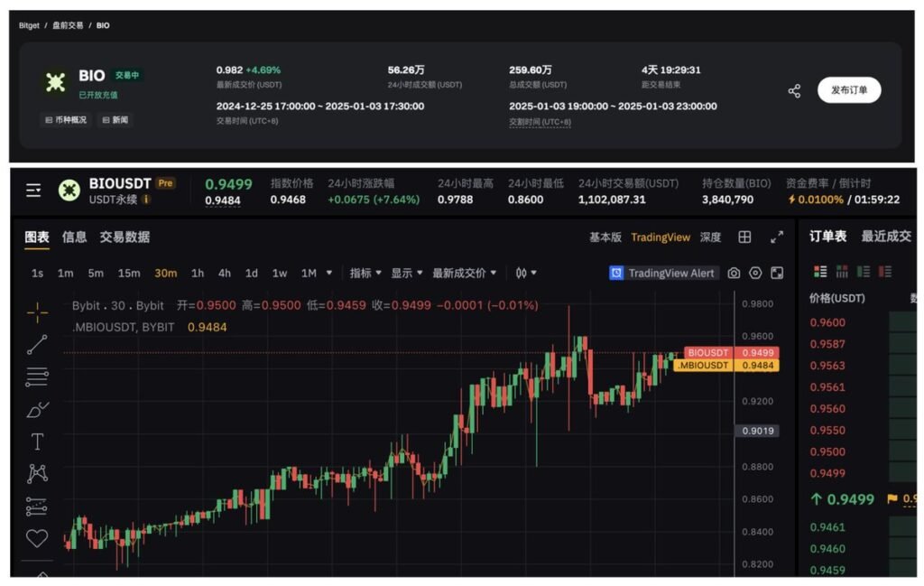The image size is (924, 586).
Task: Open the 指标 indicators dropdown
Action: (x=365, y=273)
